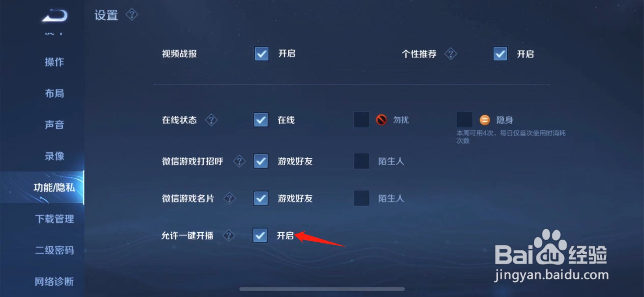Show help for 个性推荐
Viewport: 644px width, 297px height.
coord(450,54)
